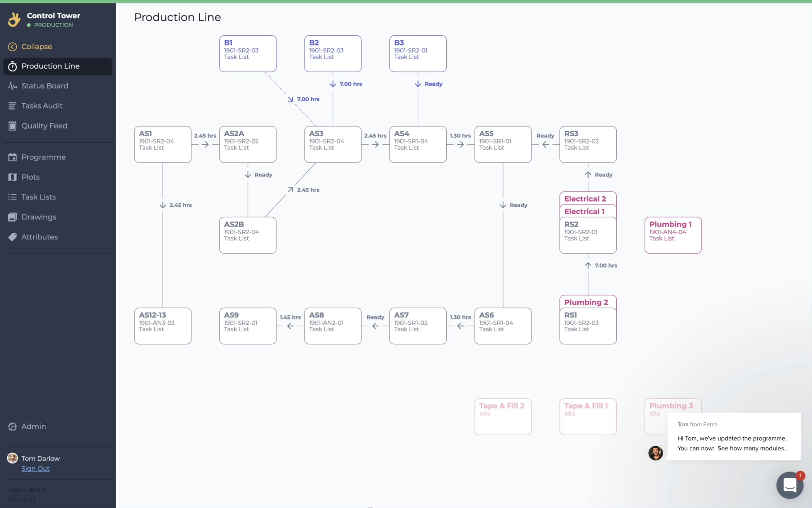
Task: Select the idle Tape & Fill 2 card
Action: coord(503,417)
